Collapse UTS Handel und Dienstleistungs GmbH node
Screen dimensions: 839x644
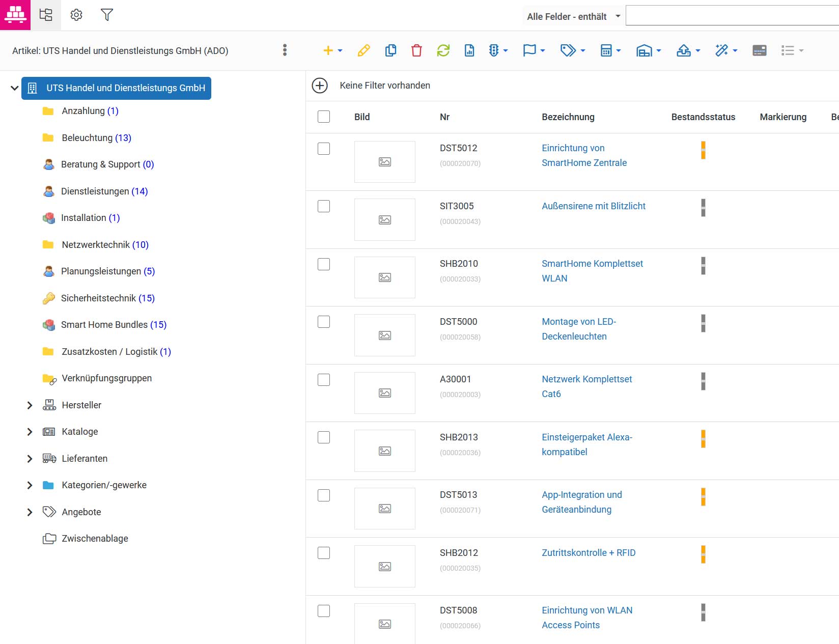(15, 88)
